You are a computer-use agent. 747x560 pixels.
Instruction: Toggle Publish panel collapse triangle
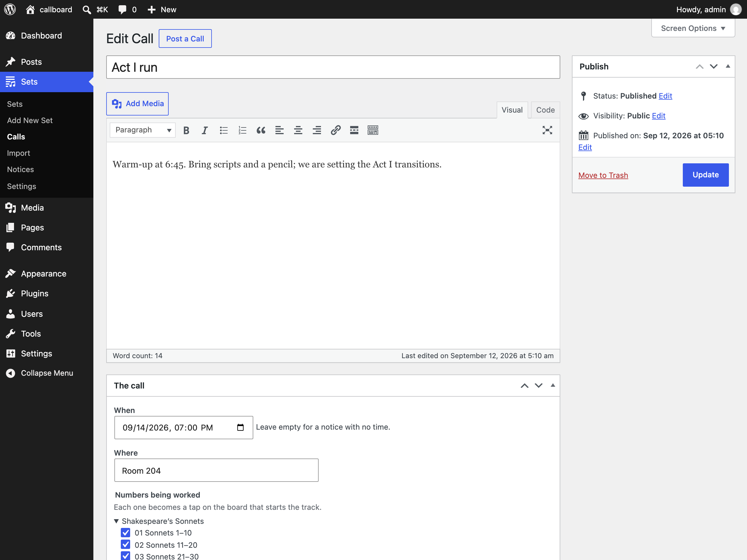tap(728, 66)
